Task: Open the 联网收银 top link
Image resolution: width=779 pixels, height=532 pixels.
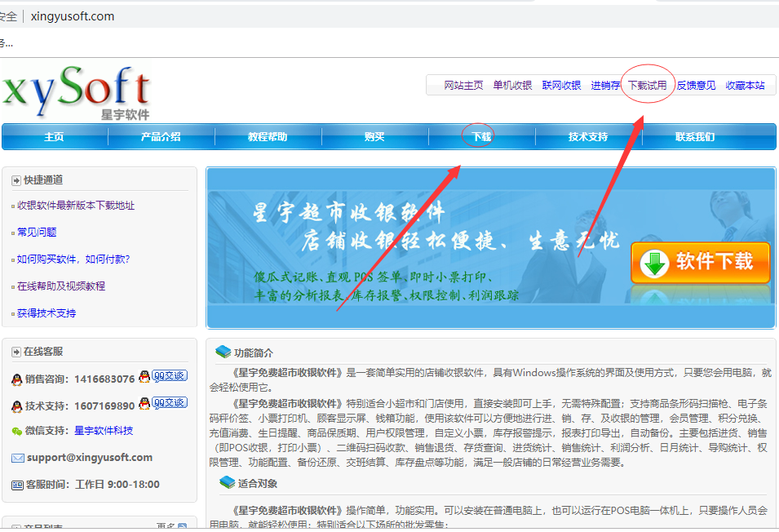Action: click(561, 86)
